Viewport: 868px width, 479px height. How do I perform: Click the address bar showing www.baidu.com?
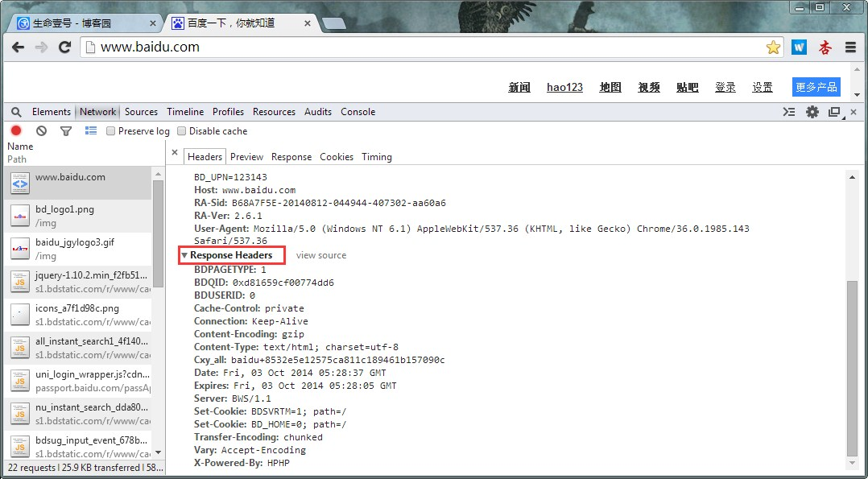432,47
